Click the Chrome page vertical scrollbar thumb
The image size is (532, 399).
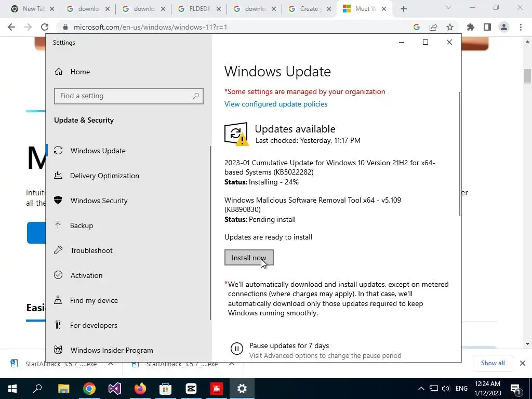(527, 76)
